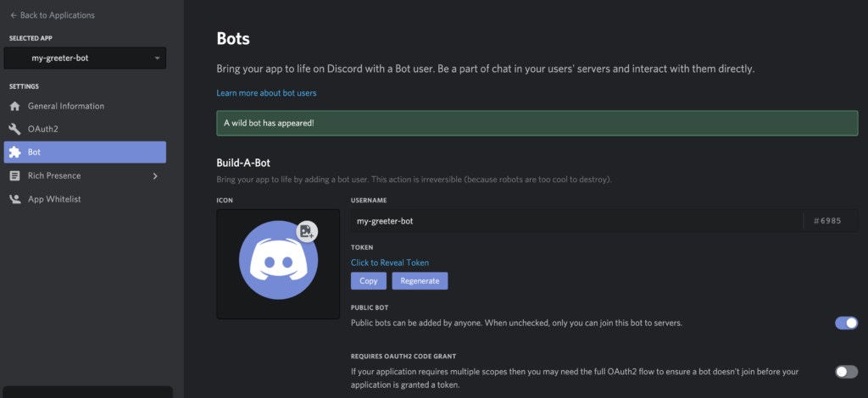The height and width of the screenshot is (398, 868).
Task: Open Learn more about bot users link
Action: pos(266,93)
